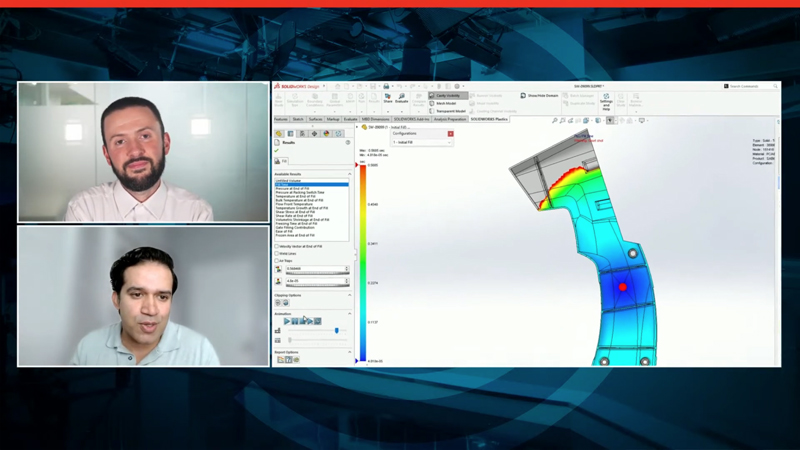Image resolution: width=800 pixels, height=450 pixels.
Task: Collapse the Available Results section
Action: pyautogui.click(x=349, y=173)
